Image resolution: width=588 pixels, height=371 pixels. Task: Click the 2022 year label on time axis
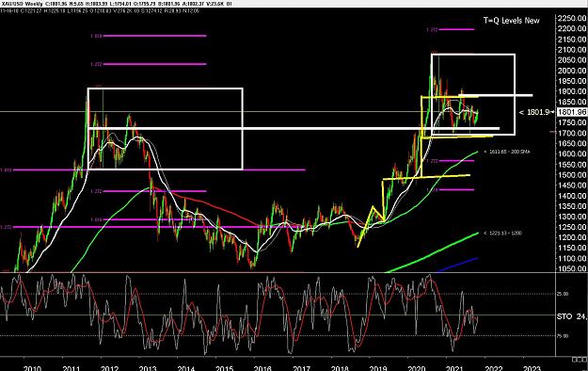point(494,368)
